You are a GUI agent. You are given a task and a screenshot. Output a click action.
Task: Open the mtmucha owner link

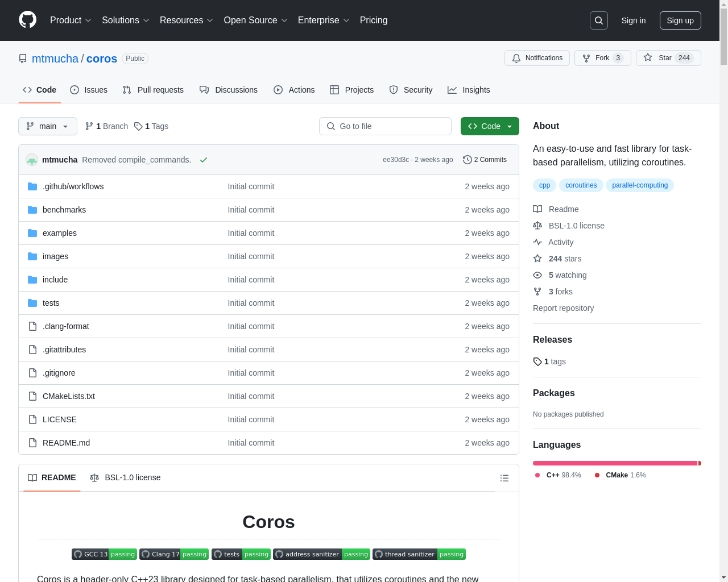coord(55,59)
